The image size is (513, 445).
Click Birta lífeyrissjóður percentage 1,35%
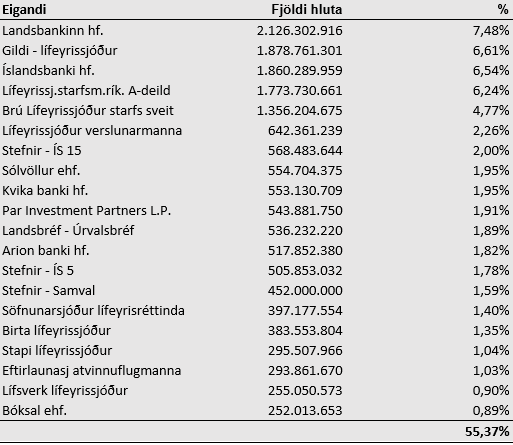(x=491, y=331)
